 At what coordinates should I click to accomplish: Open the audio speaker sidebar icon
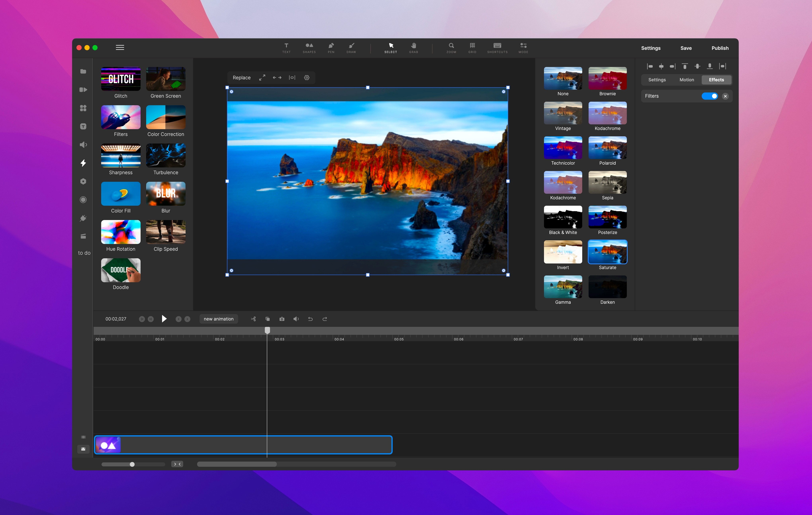(83, 145)
